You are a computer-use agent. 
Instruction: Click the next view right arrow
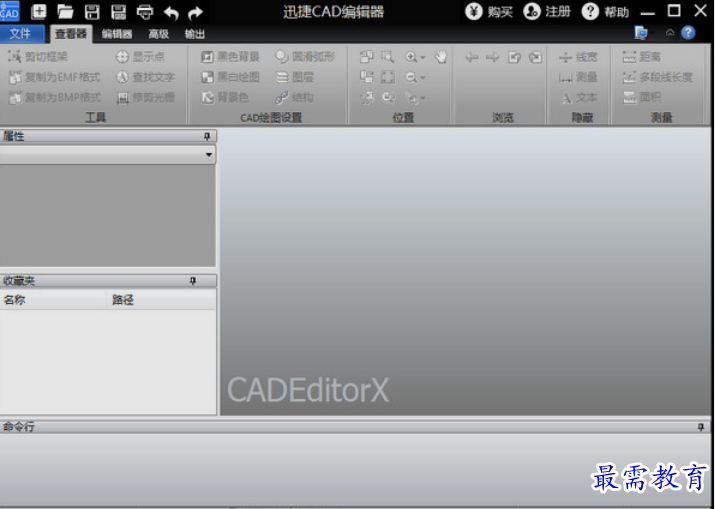(492, 57)
